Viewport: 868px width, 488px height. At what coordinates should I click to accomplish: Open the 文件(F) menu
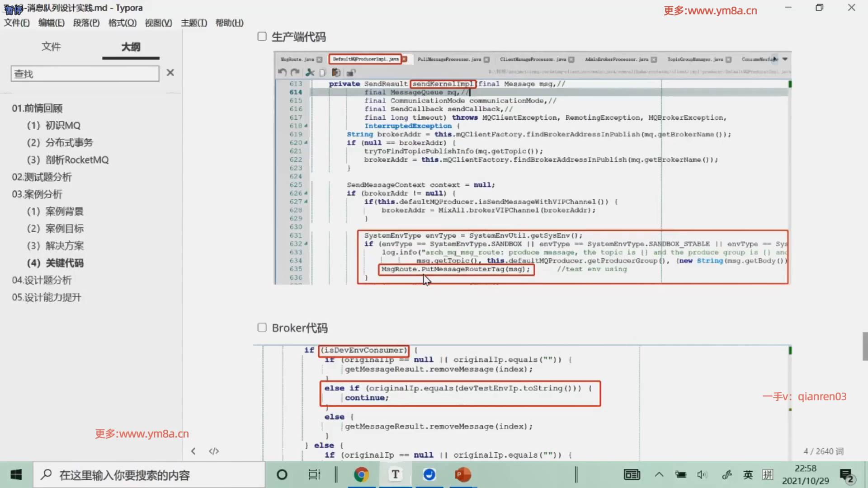click(x=17, y=23)
